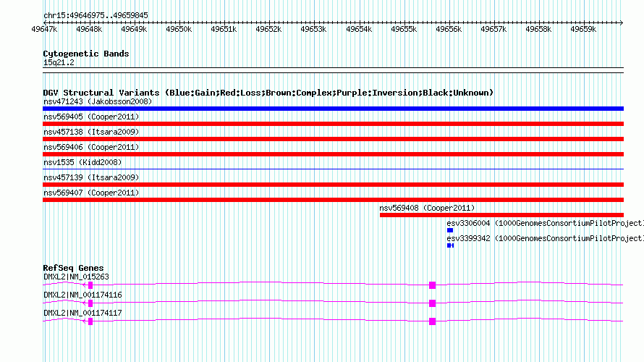
Task: Open the DMXL2|NM_001174116 transcript label
Action: point(82,295)
